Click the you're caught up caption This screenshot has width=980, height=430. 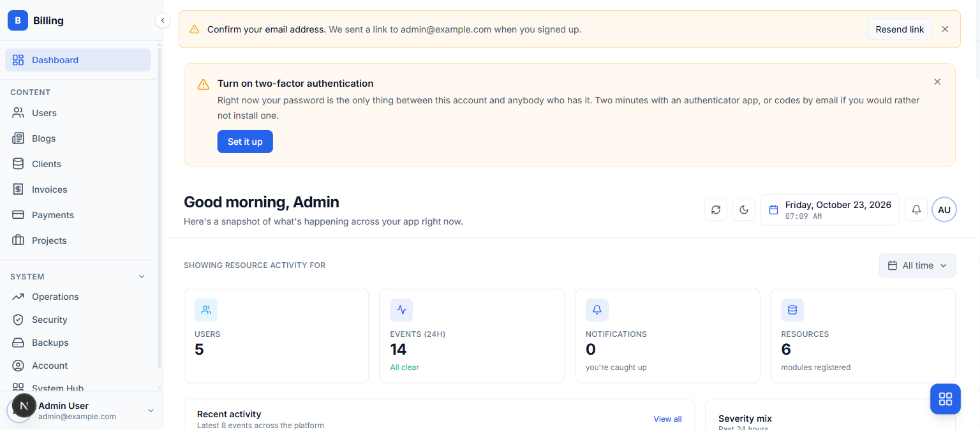(x=616, y=367)
